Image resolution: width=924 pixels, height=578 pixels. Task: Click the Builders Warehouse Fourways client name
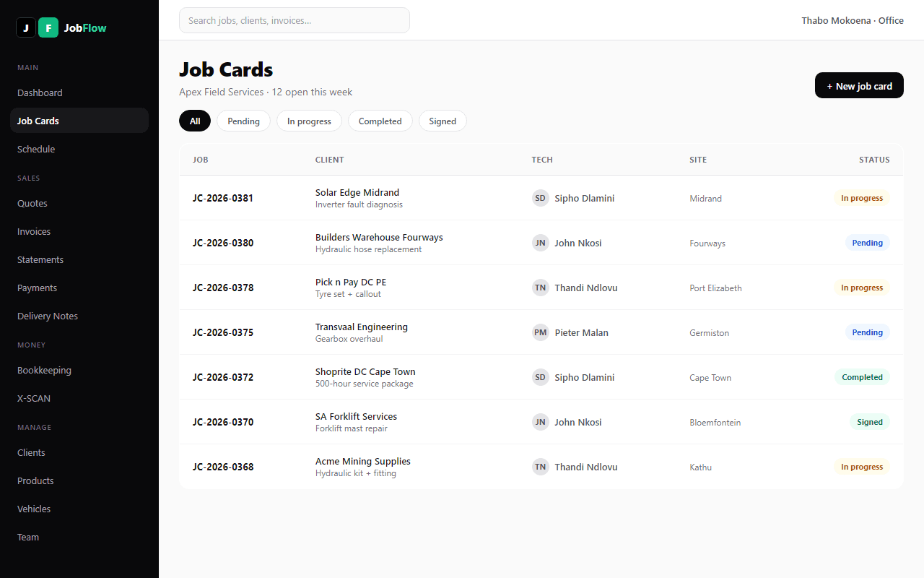[x=379, y=237]
